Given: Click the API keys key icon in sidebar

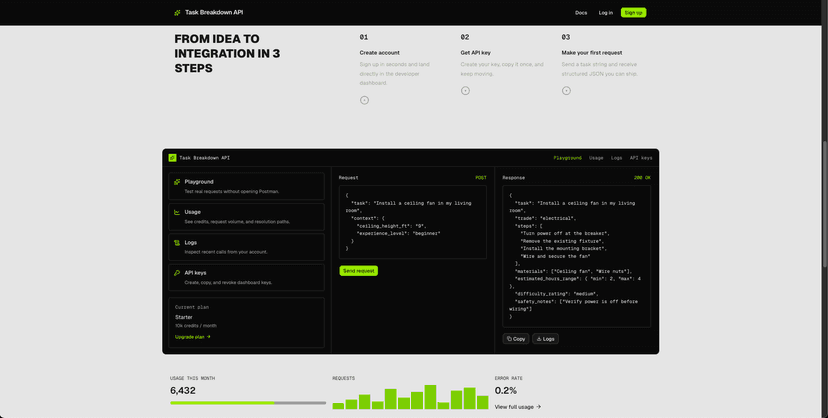Looking at the screenshot, I should point(177,273).
